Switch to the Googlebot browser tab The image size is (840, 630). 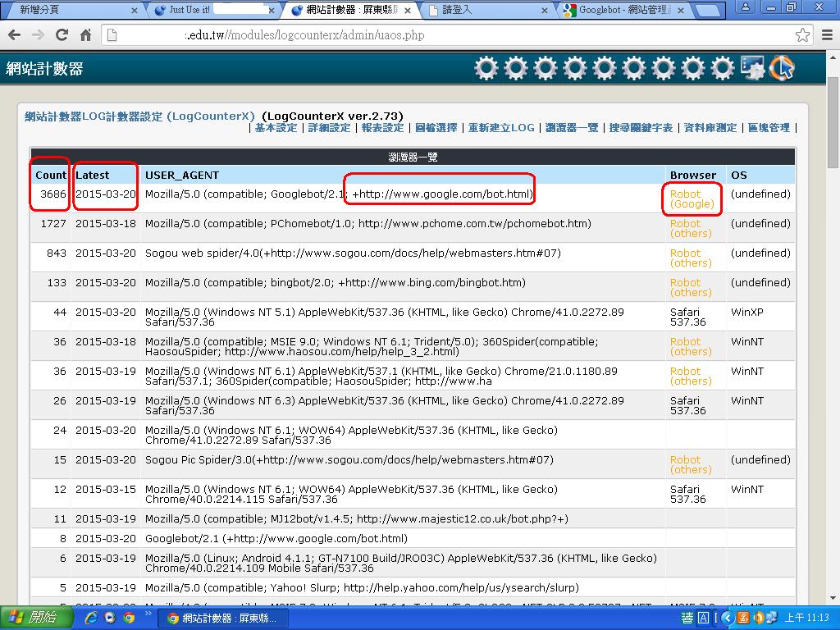pyautogui.click(x=623, y=11)
